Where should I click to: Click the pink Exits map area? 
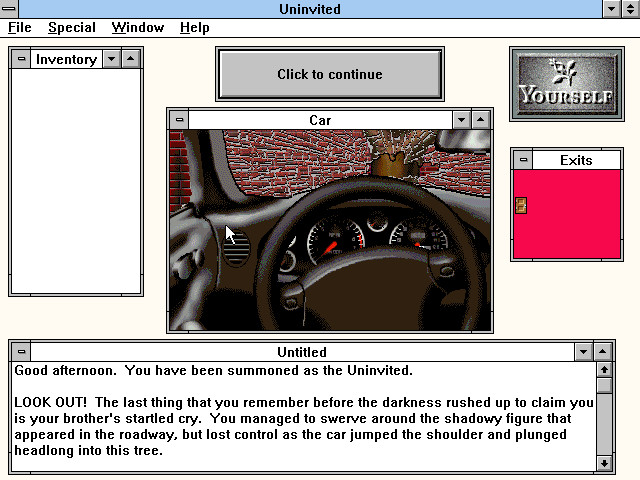[x=567, y=214]
